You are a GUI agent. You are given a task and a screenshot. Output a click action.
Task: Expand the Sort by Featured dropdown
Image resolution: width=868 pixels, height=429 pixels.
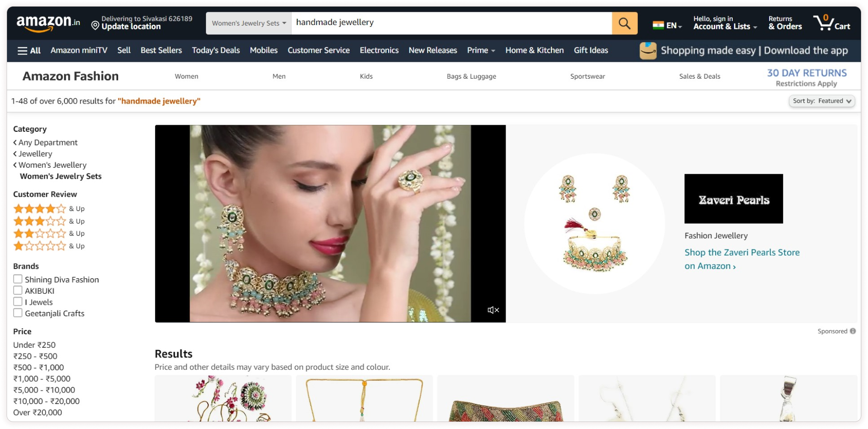coord(821,101)
